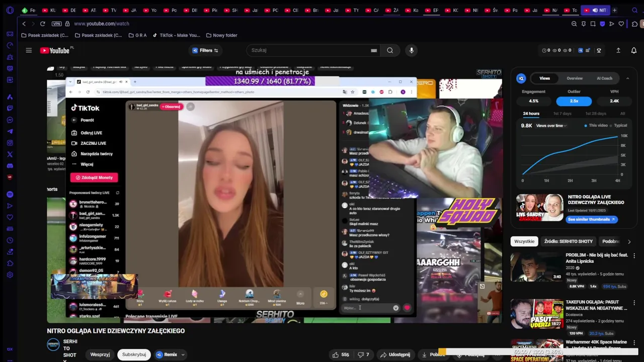
Task: Switch chart range to 1st 28 days
Action: pyautogui.click(x=596, y=114)
